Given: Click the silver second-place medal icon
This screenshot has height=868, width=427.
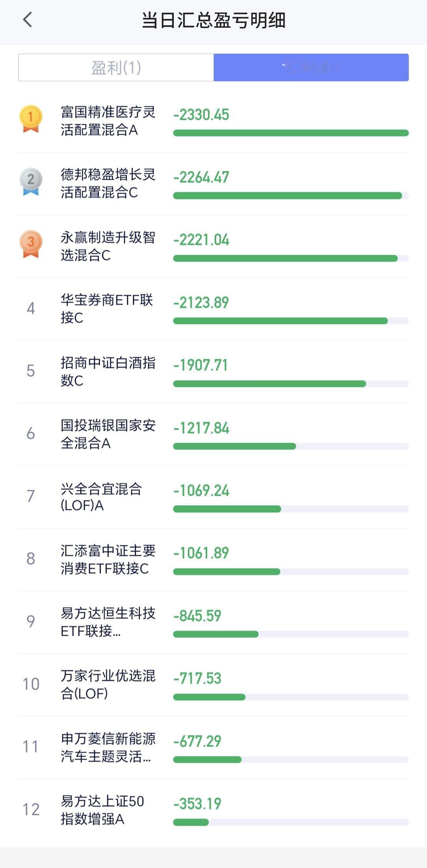Looking at the screenshot, I should (31, 182).
